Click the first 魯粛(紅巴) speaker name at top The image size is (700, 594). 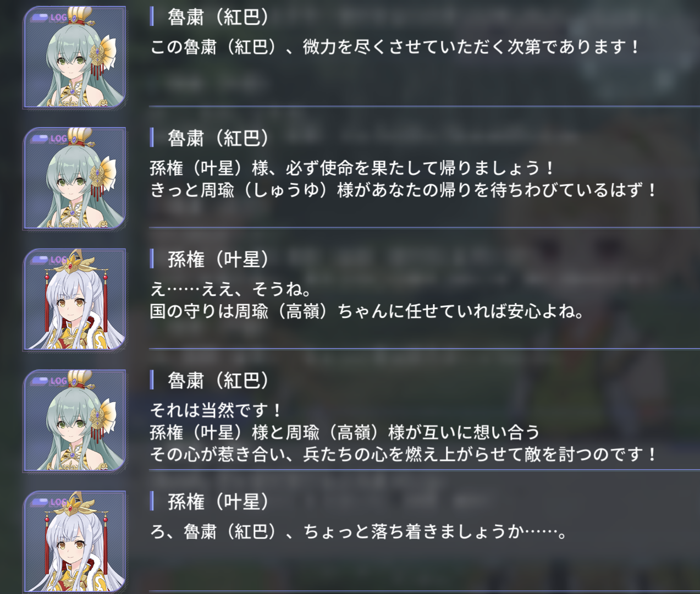click(218, 17)
